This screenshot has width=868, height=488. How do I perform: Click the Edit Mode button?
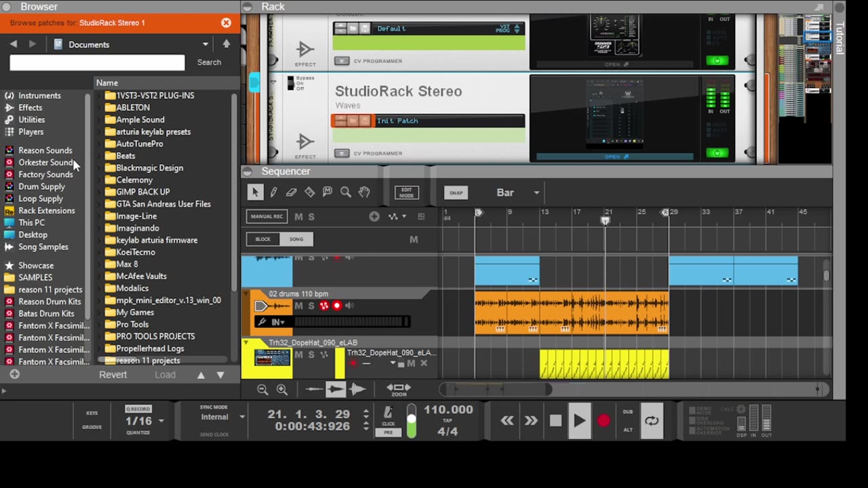[407, 192]
